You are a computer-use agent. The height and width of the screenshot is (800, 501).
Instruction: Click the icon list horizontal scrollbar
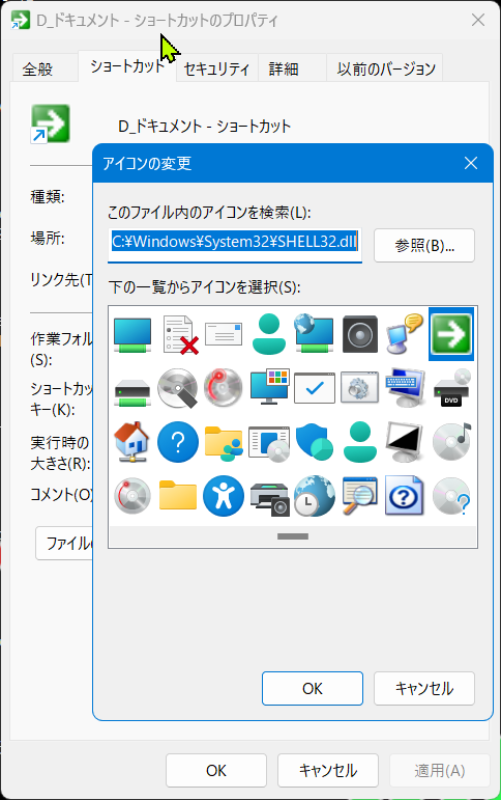(x=293, y=536)
